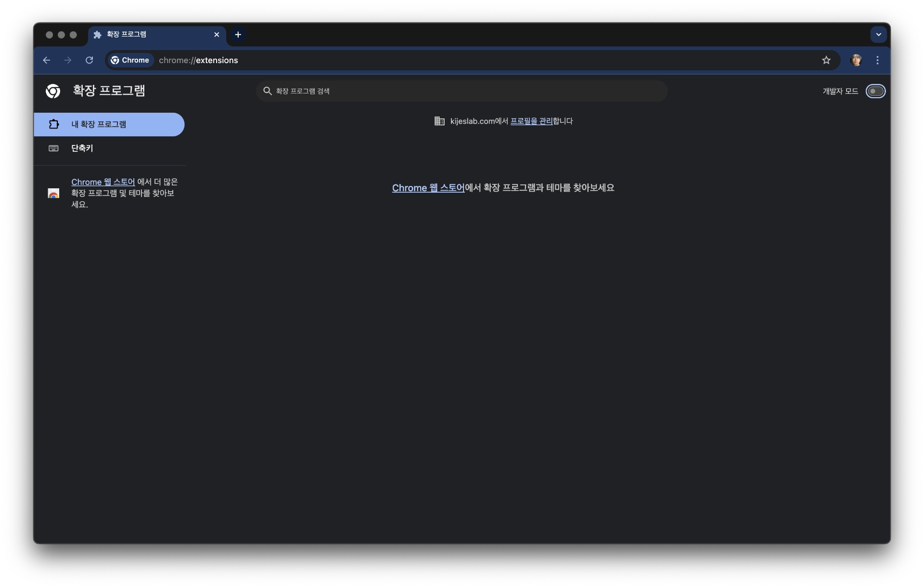Screen dimensions: 924x588
Task: Open the chevron dropdown at top right of window
Action: 879,34
